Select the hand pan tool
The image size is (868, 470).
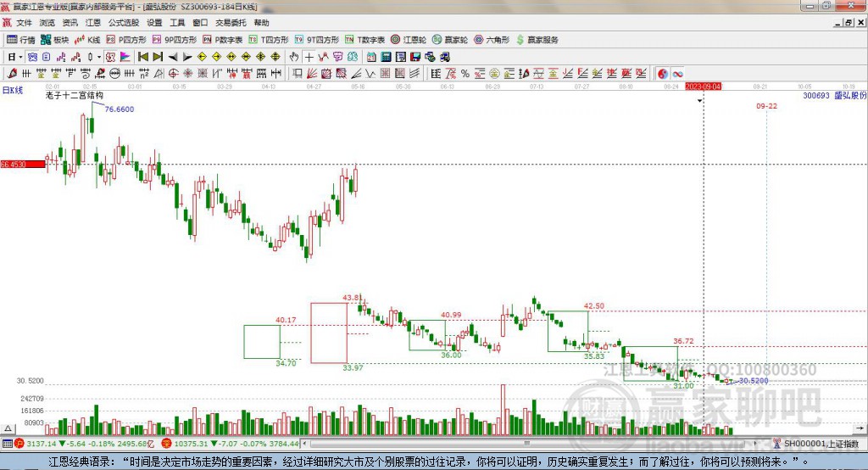click(x=294, y=57)
